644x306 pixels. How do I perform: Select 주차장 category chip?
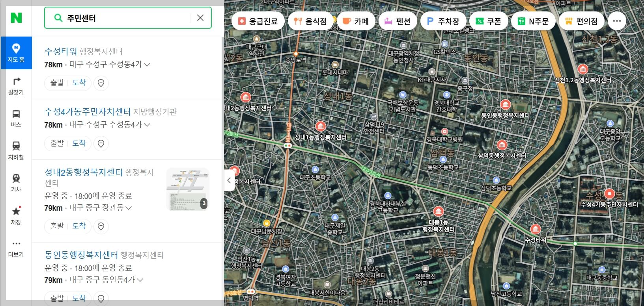tap(443, 21)
